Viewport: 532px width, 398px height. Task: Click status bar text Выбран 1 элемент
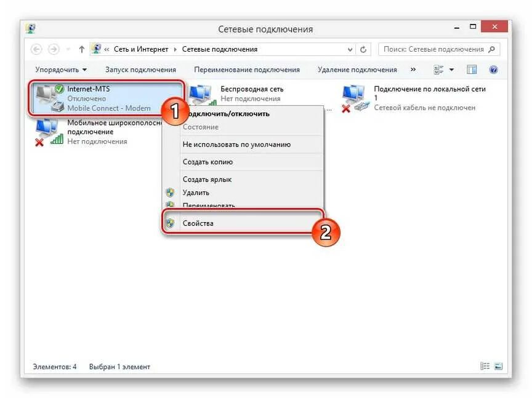tap(119, 367)
